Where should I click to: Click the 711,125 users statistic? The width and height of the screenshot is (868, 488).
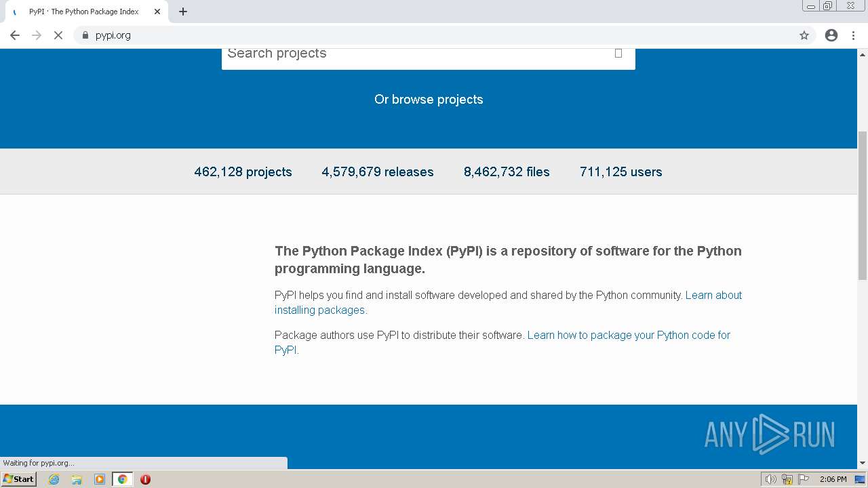pos(621,172)
